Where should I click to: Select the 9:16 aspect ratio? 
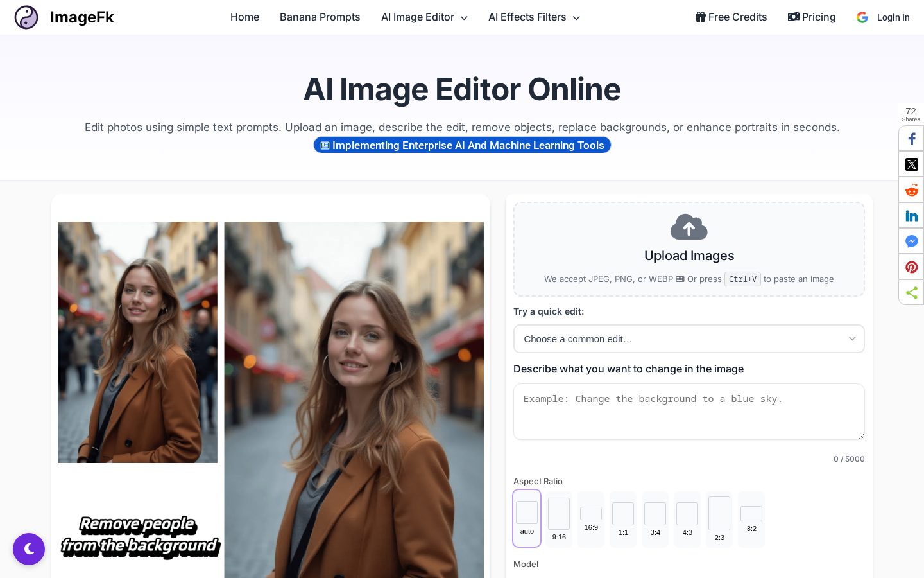559,520
